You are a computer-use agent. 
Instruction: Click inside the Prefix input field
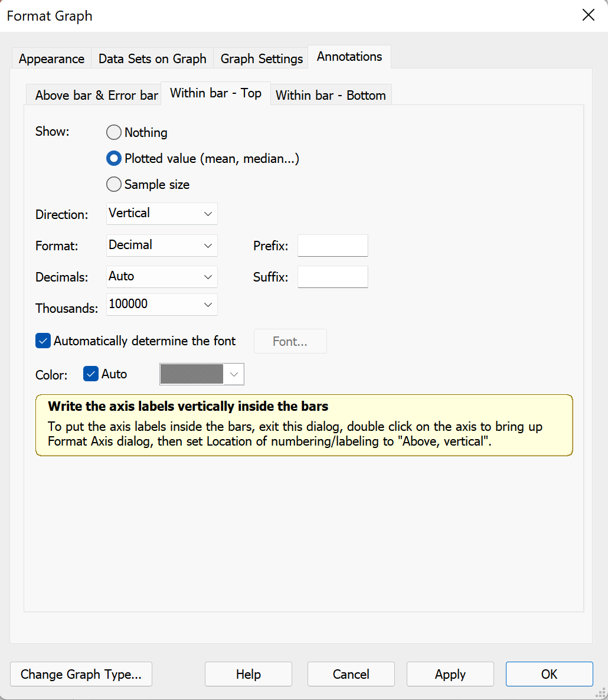pyautogui.click(x=332, y=246)
